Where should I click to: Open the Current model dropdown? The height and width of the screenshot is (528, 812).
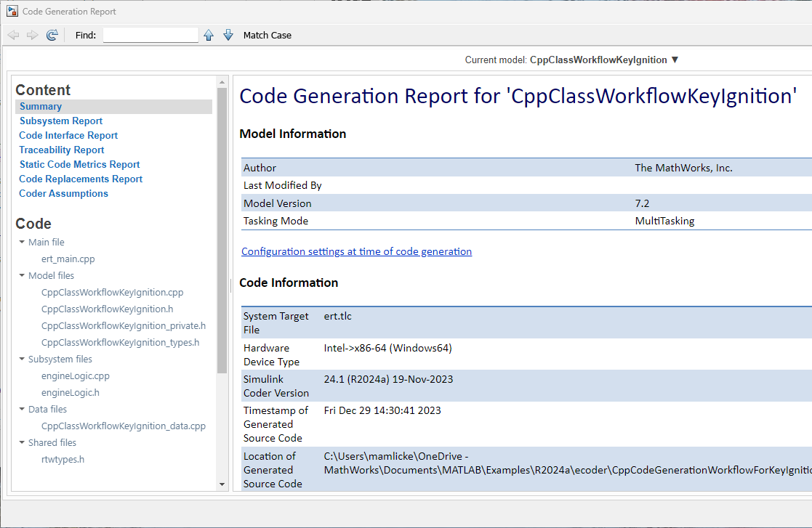[675, 60]
